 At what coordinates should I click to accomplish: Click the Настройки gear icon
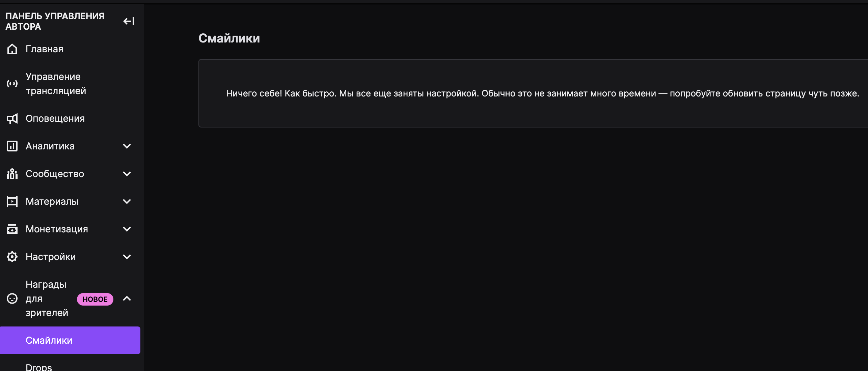tap(12, 257)
